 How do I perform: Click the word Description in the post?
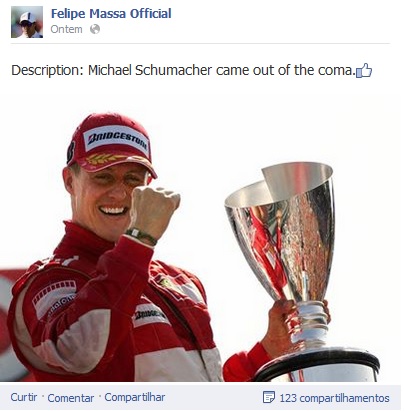pyautogui.click(x=47, y=70)
